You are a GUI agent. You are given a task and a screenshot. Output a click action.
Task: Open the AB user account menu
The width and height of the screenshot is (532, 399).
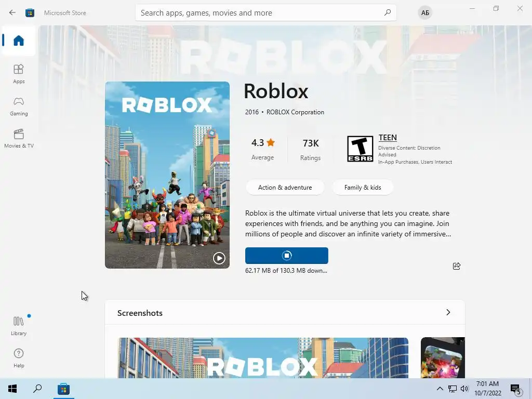[425, 13]
